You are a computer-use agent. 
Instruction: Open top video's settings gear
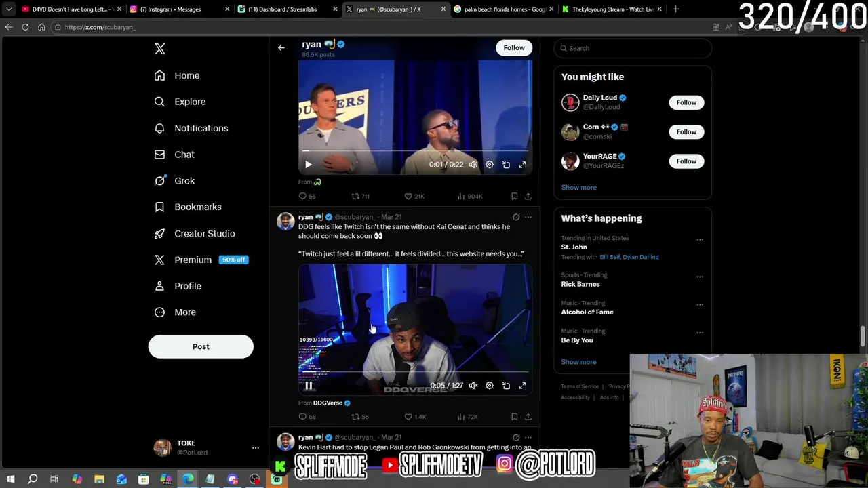click(490, 165)
